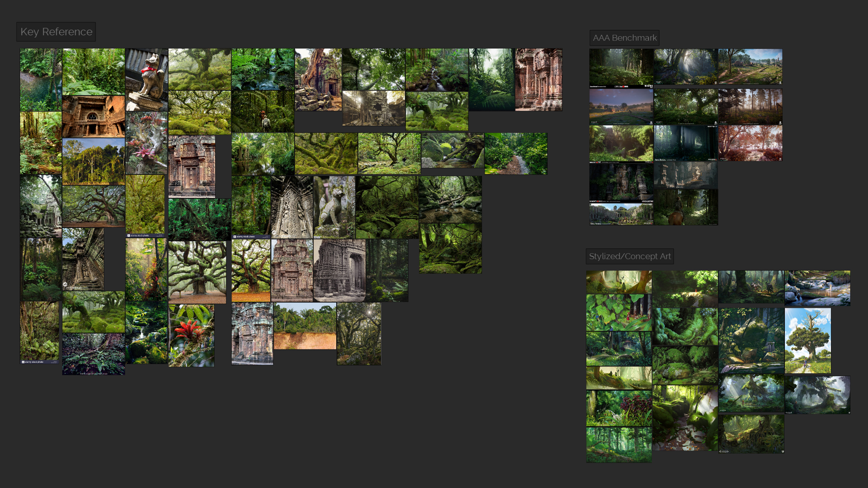Click rocky stream concept art painting

817,288
